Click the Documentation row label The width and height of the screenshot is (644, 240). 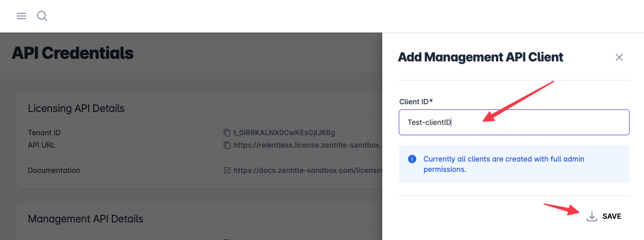(x=54, y=170)
